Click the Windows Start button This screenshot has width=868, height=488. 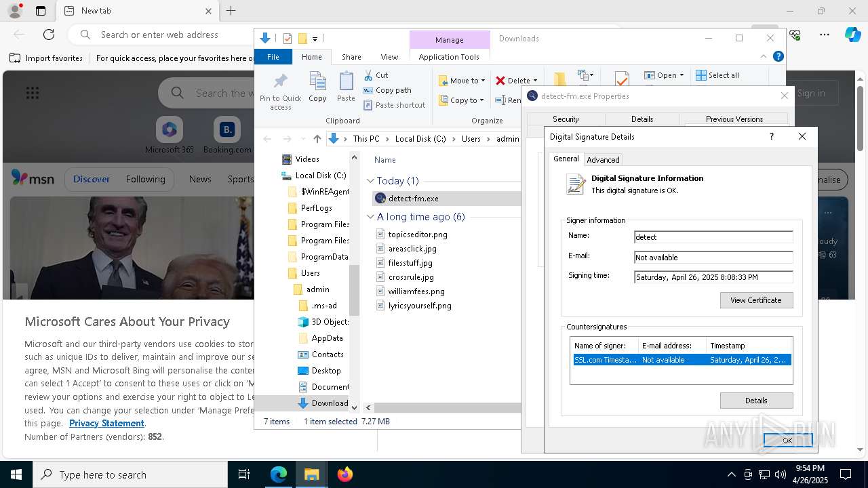click(16, 474)
